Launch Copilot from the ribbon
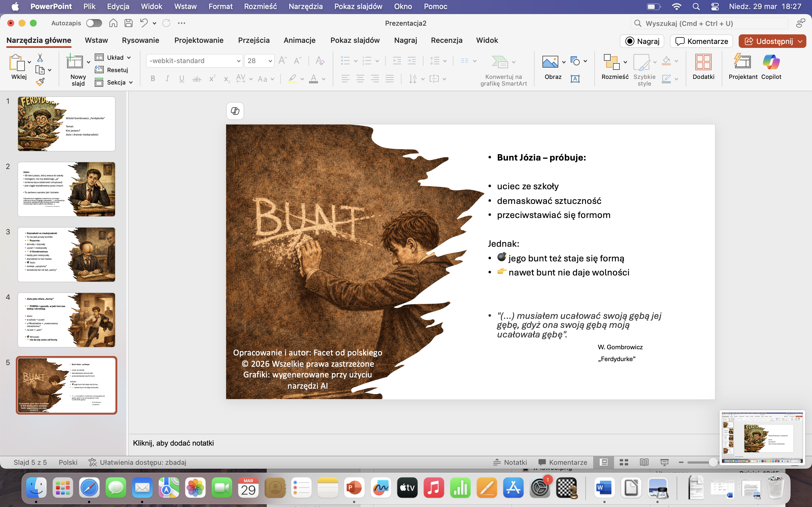 771,67
